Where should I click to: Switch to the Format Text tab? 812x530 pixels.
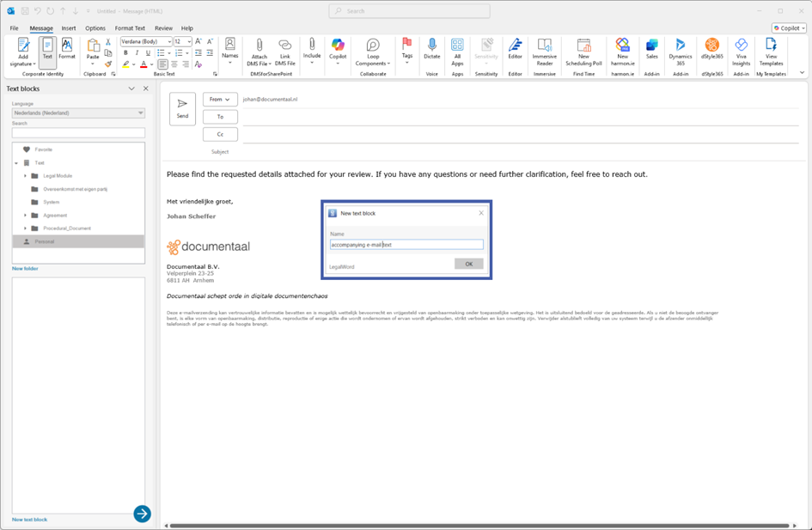[130, 28]
